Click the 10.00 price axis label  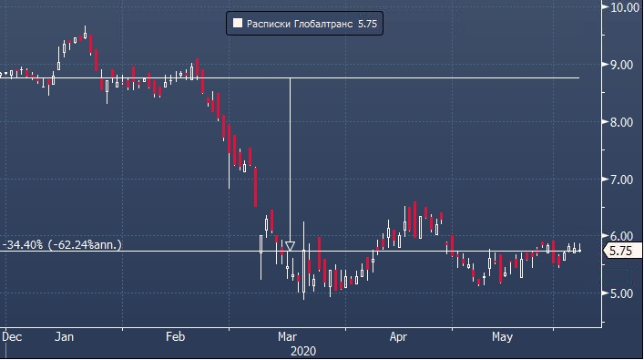pos(625,7)
